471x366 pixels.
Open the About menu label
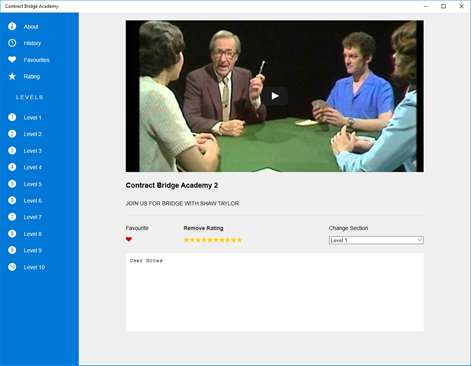coord(31,27)
